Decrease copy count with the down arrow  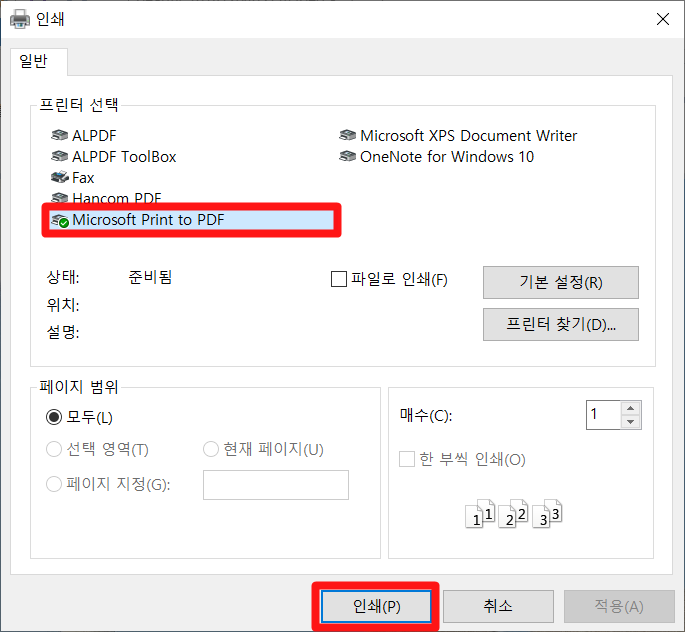[x=630, y=422]
